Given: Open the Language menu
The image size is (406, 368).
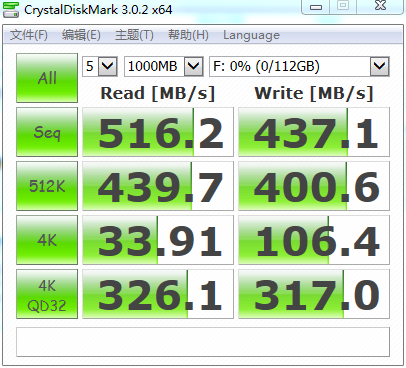Looking at the screenshot, I should (x=251, y=35).
